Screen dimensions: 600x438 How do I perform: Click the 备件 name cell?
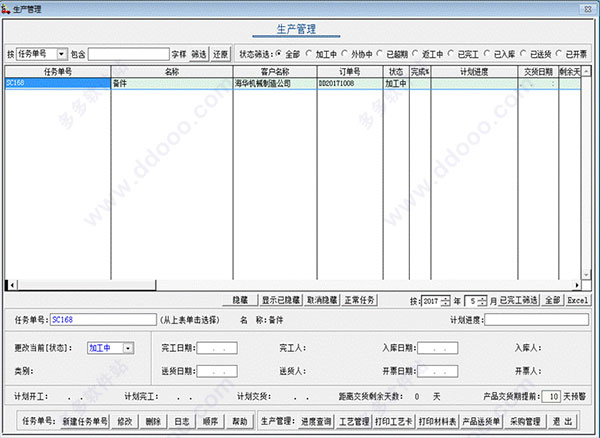click(x=172, y=83)
